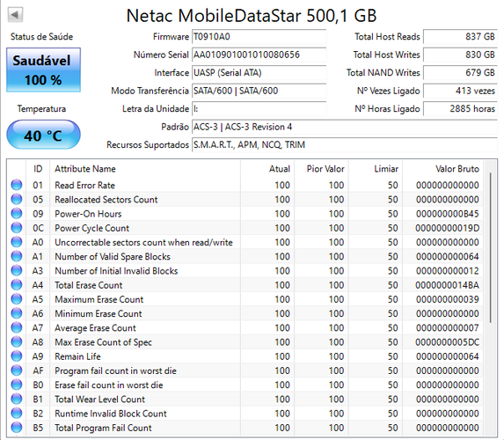Click the Saudável 100 % health status button
This screenshot has width=504, height=440.
[x=43, y=70]
